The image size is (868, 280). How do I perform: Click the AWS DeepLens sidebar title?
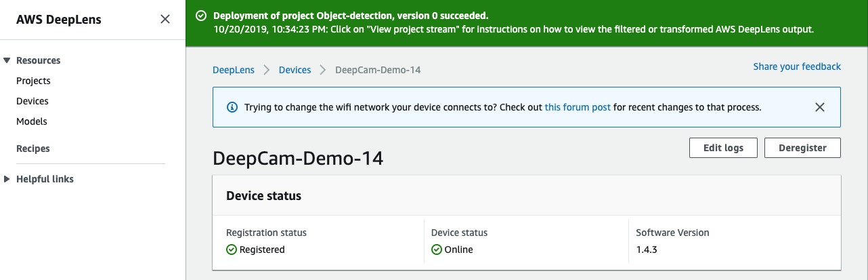[59, 20]
